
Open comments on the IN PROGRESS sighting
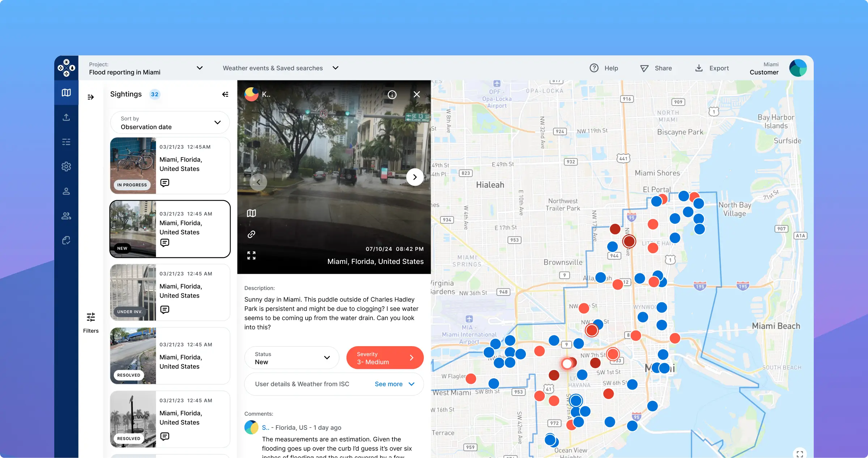(165, 183)
